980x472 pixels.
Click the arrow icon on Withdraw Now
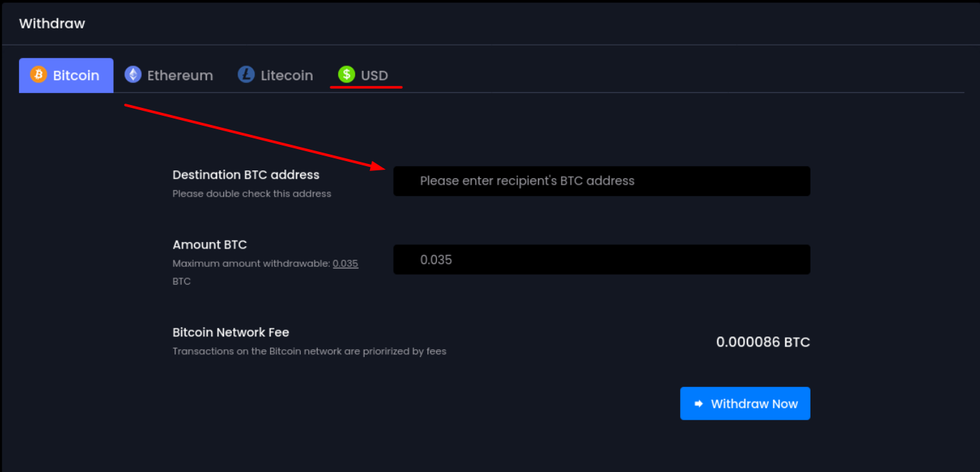[698, 404]
